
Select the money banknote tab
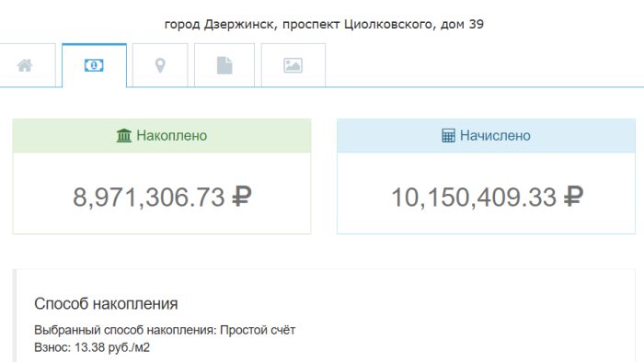tap(94, 65)
